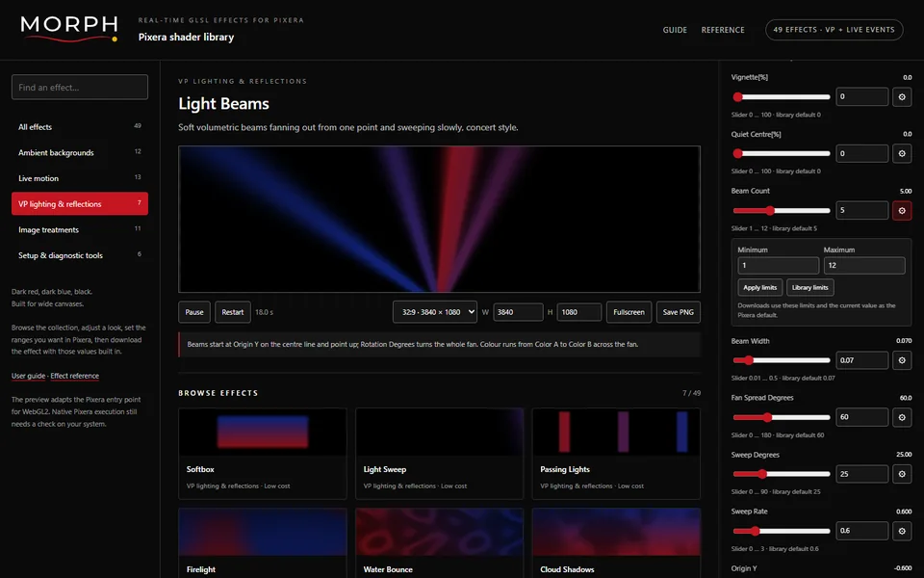Adjust the Sweep Rate slider

pos(781,531)
